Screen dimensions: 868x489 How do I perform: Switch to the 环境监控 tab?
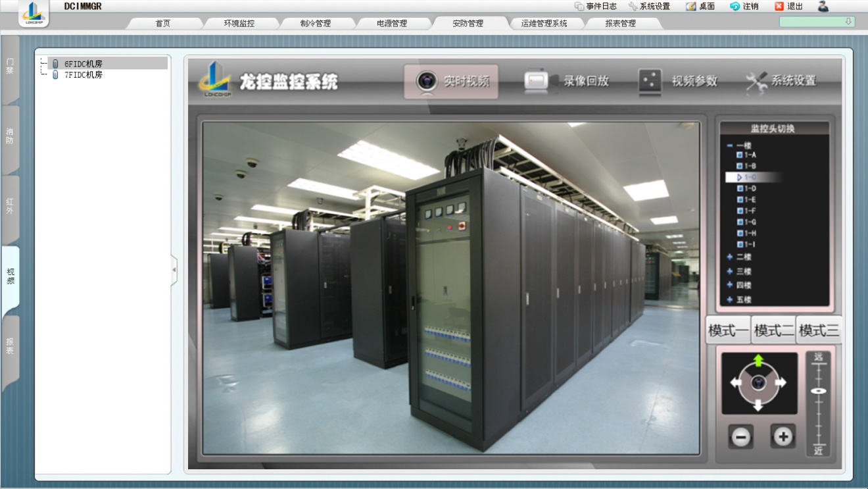coord(239,24)
